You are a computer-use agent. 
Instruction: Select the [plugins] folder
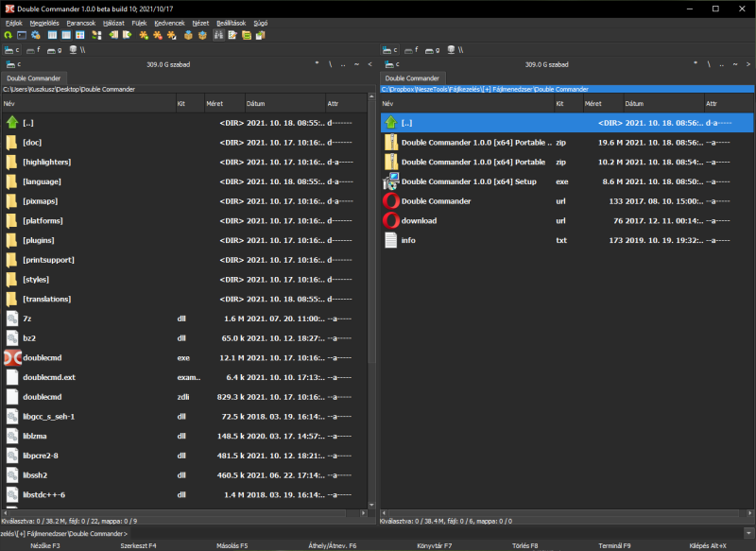pos(184,240)
